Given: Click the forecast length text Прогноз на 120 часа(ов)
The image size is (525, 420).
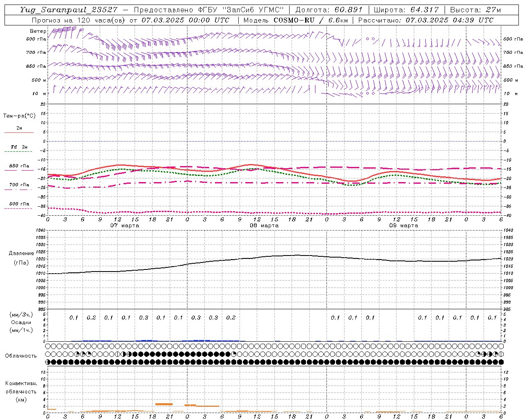Looking at the screenshot, I should [79, 20].
